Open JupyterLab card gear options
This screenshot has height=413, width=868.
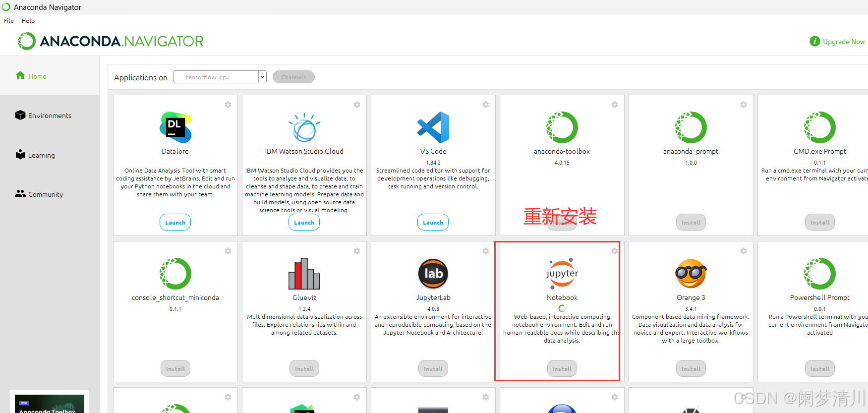486,251
